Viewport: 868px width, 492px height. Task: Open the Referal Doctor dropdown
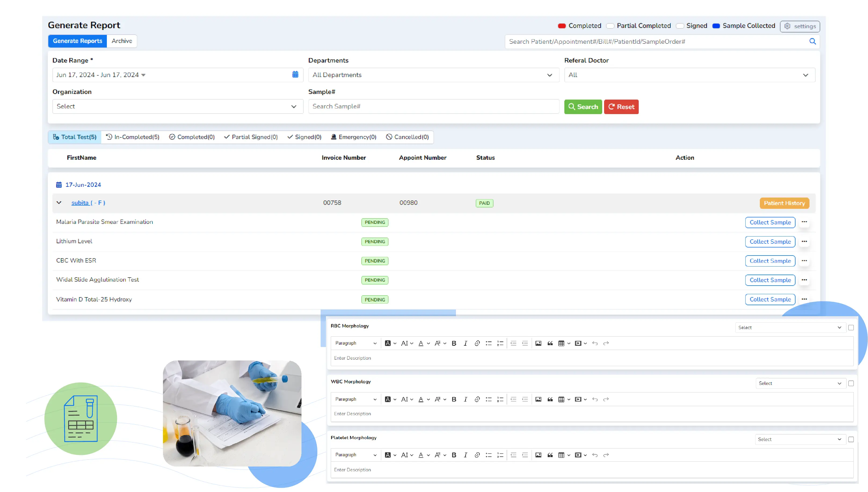[x=689, y=75]
